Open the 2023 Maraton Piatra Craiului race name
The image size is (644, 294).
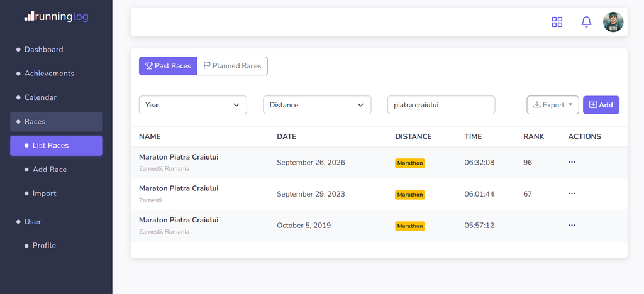point(179,188)
